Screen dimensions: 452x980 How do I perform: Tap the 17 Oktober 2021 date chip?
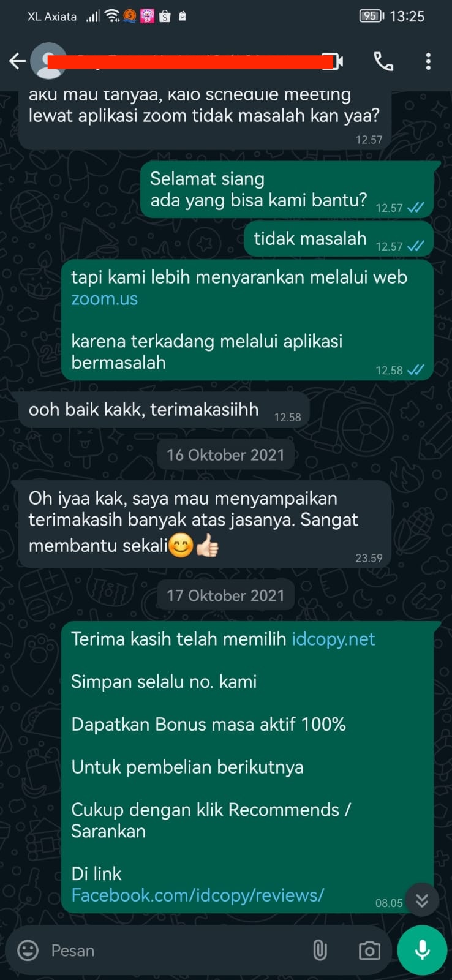225,595
